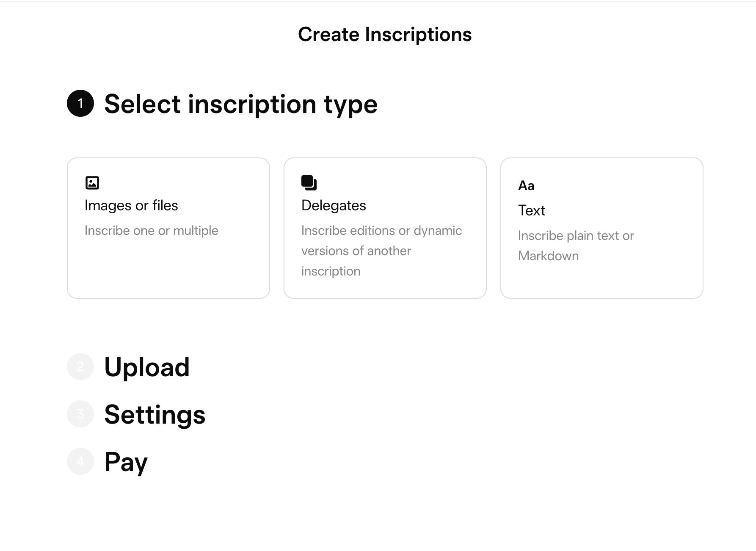This screenshot has width=756, height=551.
Task: Expand the Settings step section
Action: [x=155, y=414]
